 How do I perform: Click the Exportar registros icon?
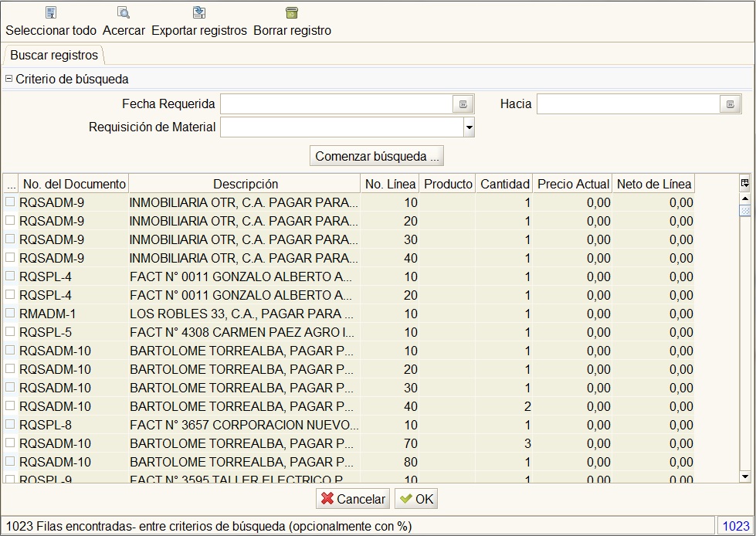pyautogui.click(x=199, y=12)
